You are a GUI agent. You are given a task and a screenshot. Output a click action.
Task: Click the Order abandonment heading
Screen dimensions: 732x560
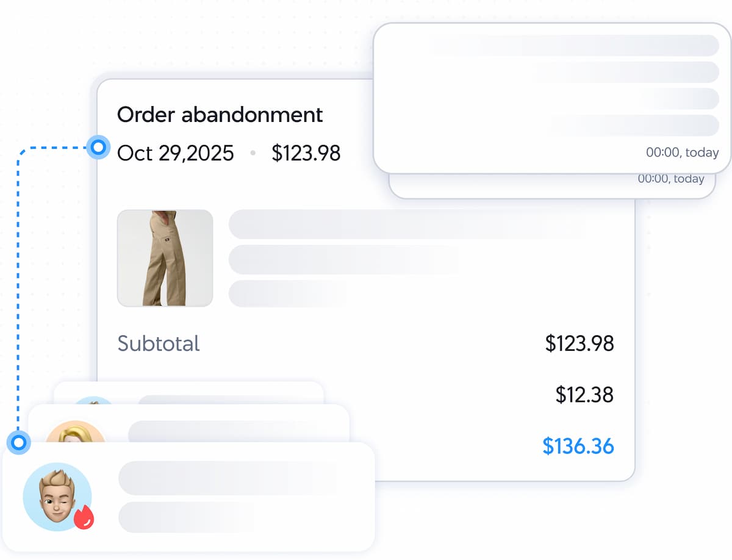220,114
